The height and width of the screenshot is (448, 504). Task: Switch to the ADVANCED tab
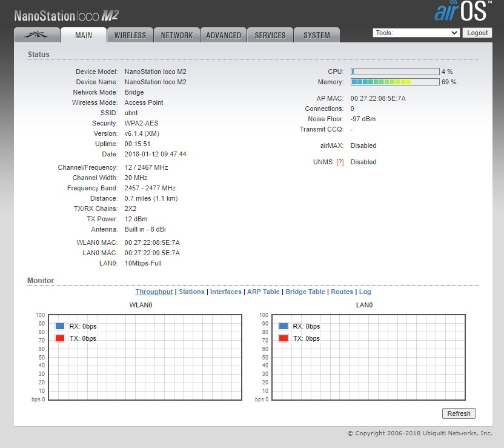pyautogui.click(x=224, y=35)
